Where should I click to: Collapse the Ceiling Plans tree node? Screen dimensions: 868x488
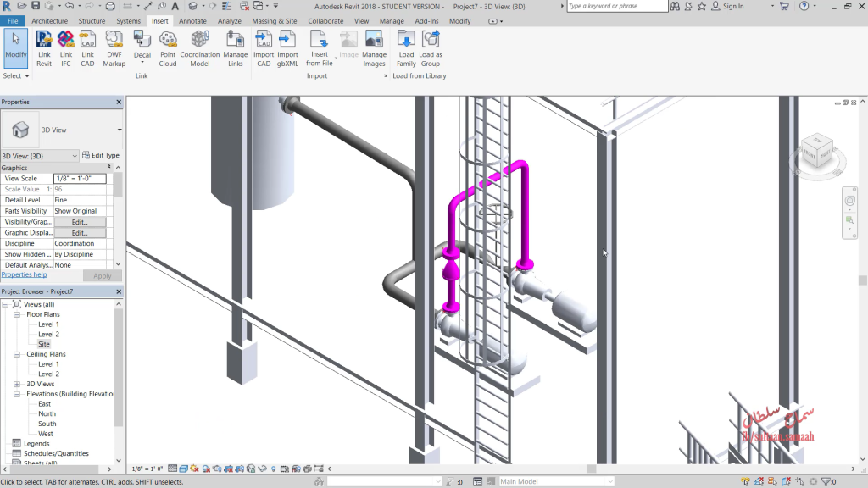tap(17, 354)
